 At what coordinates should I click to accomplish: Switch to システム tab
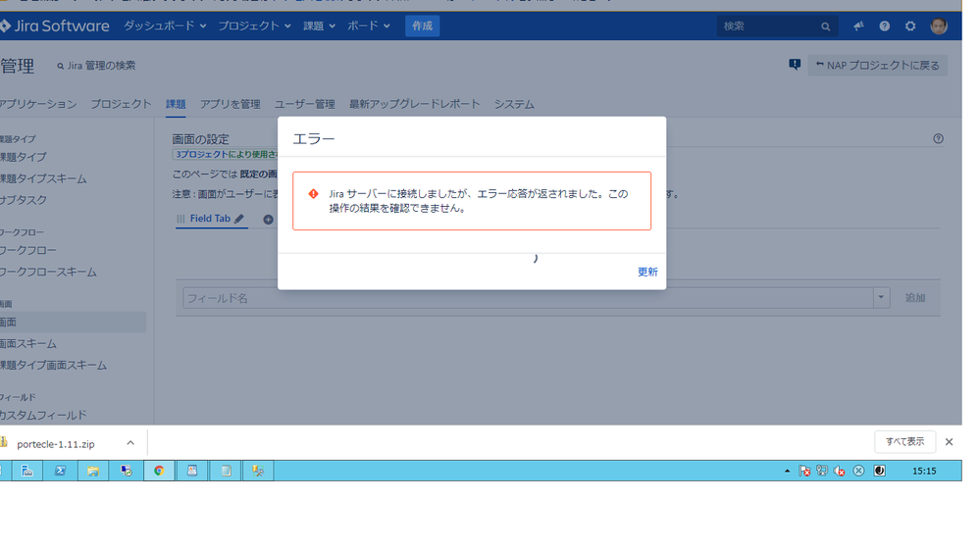(514, 104)
